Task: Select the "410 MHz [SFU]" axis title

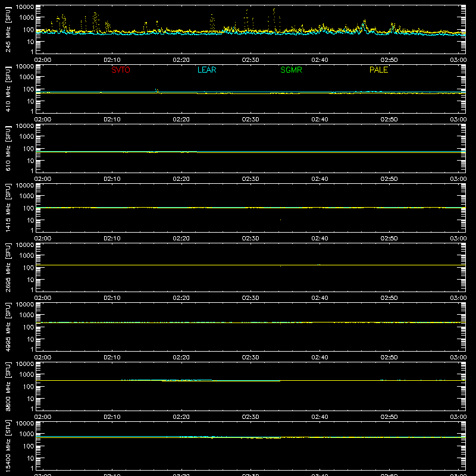Action: [8, 89]
